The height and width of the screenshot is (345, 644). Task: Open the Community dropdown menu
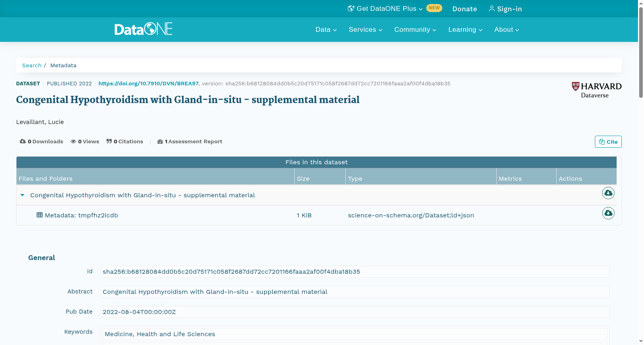[415, 30]
